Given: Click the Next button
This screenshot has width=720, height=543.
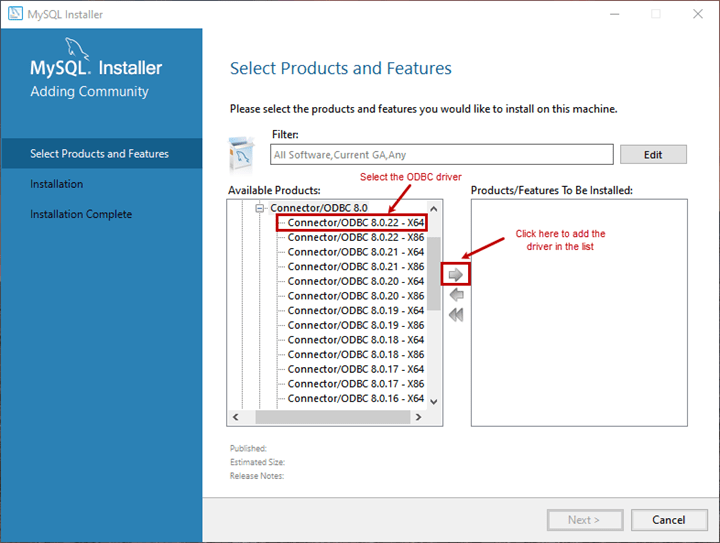Looking at the screenshot, I should pos(585,520).
